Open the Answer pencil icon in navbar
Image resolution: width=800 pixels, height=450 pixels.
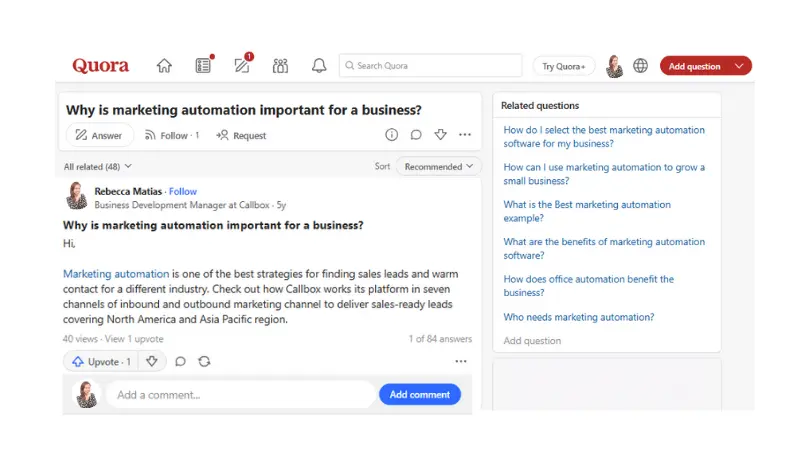242,66
